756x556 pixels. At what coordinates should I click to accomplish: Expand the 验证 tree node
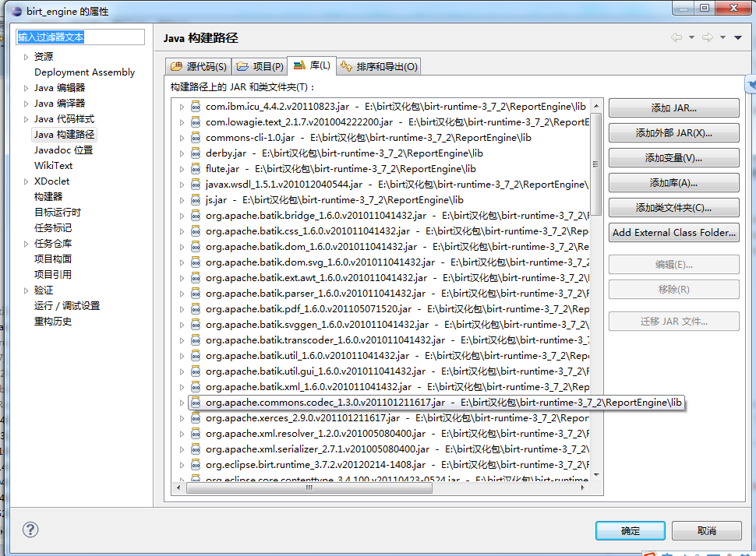[x=26, y=290]
